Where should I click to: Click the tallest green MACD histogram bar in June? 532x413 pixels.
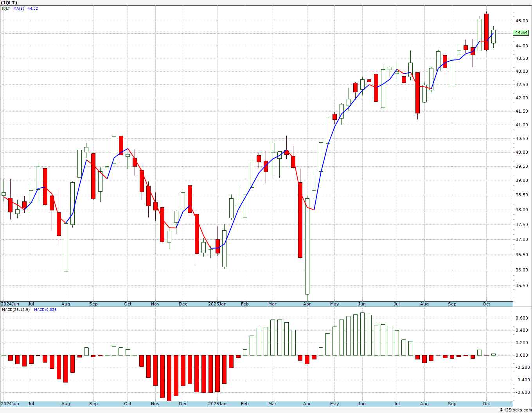click(362, 334)
